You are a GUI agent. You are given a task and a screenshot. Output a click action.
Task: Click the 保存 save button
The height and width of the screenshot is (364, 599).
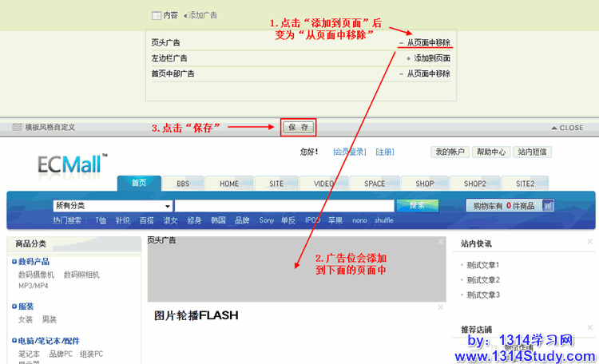[299, 128]
